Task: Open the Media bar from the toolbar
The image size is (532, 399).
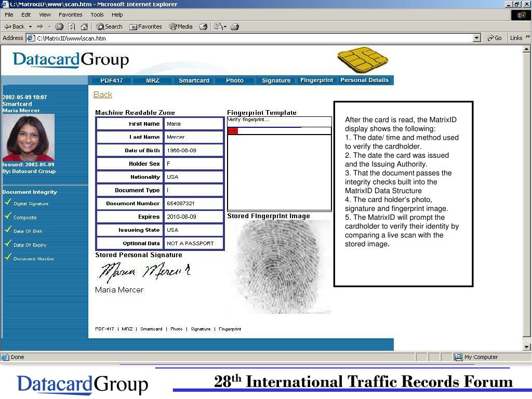Action: [181, 26]
